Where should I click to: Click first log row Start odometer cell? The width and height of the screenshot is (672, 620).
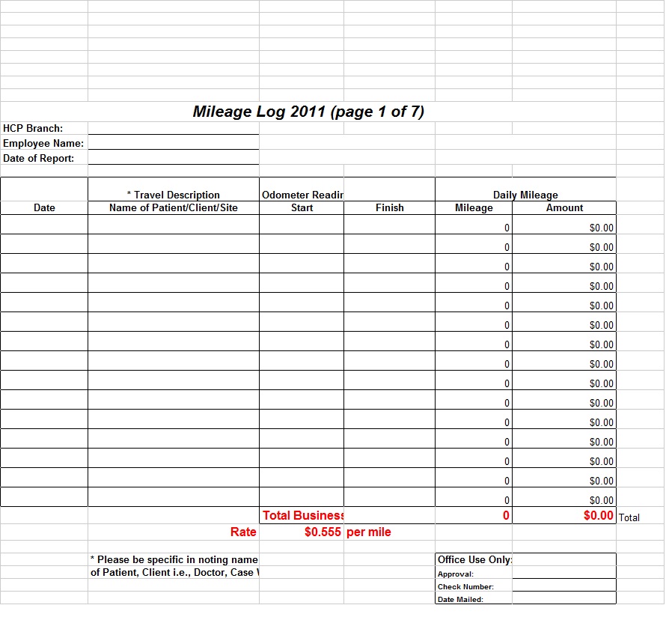coord(302,224)
